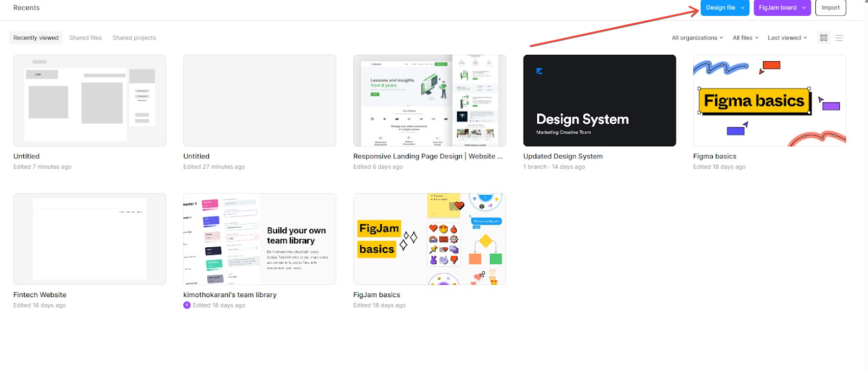The width and height of the screenshot is (868, 372).
Task: Open Last viewed sort dropdown
Action: tap(787, 38)
